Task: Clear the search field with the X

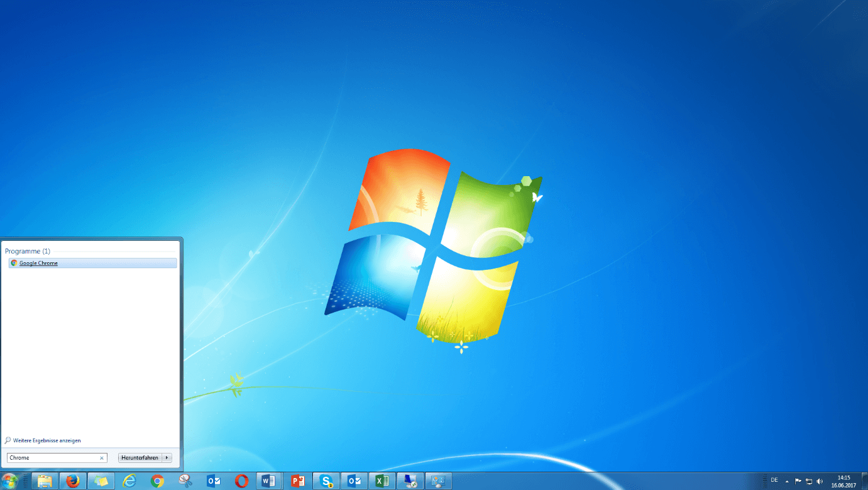Action: (102, 458)
